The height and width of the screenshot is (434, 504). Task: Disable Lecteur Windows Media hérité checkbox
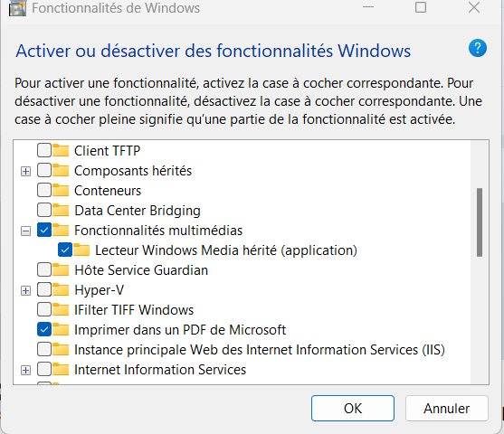pos(65,250)
